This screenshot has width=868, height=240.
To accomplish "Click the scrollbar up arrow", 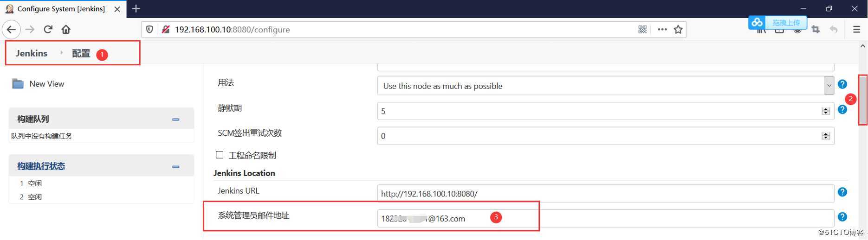I will [x=863, y=46].
